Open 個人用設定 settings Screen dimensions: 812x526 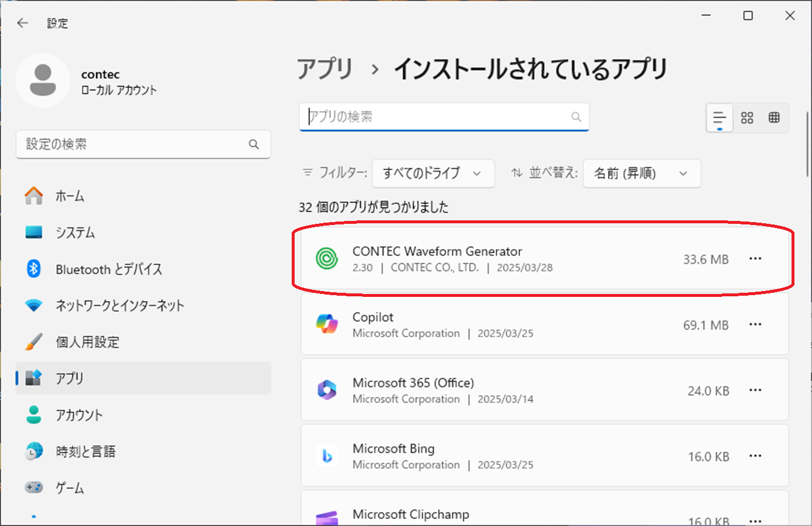[143, 342]
